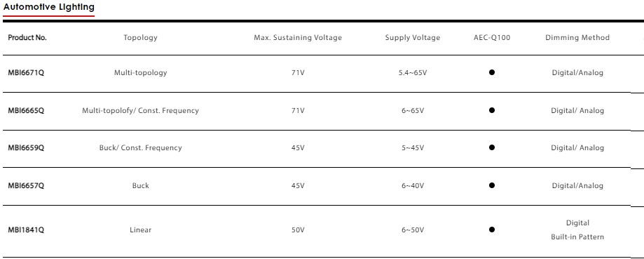The width and height of the screenshot is (644, 259).
Task: Select the Automotive Lighting heading
Action: click(49, 7)
